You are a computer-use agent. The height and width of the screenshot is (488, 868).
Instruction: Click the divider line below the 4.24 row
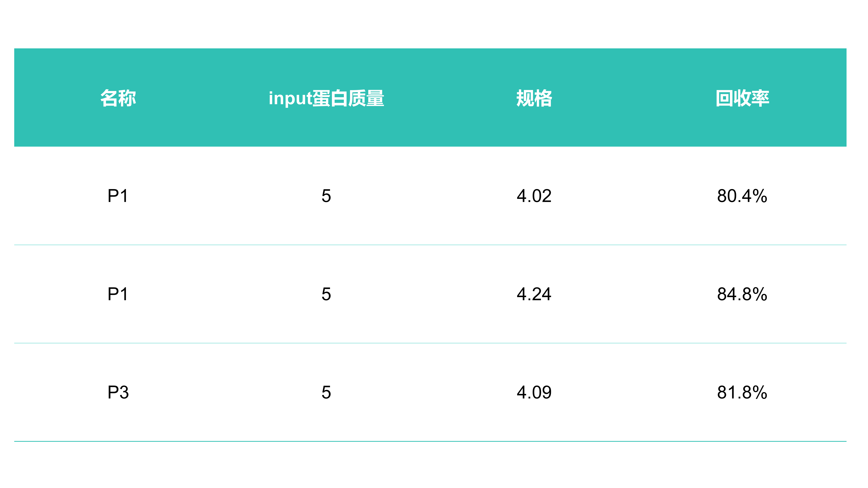(x=430, y=343)
